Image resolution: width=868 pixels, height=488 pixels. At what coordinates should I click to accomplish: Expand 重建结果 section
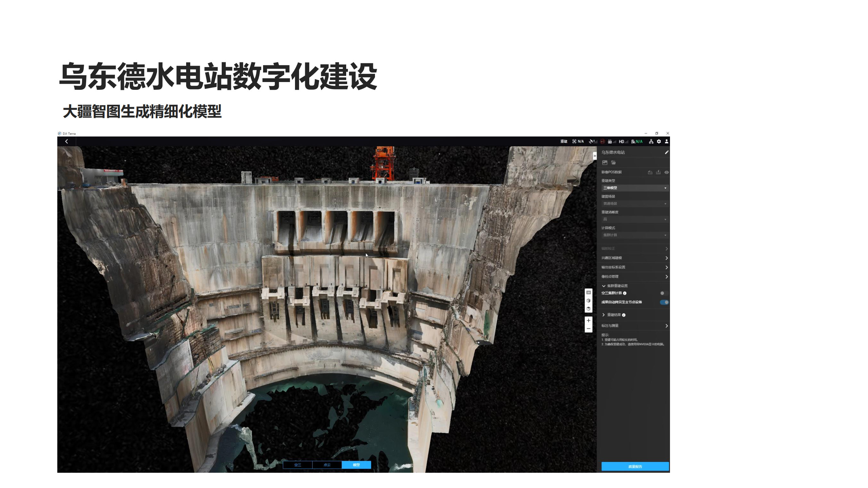[x=611, y=315]
